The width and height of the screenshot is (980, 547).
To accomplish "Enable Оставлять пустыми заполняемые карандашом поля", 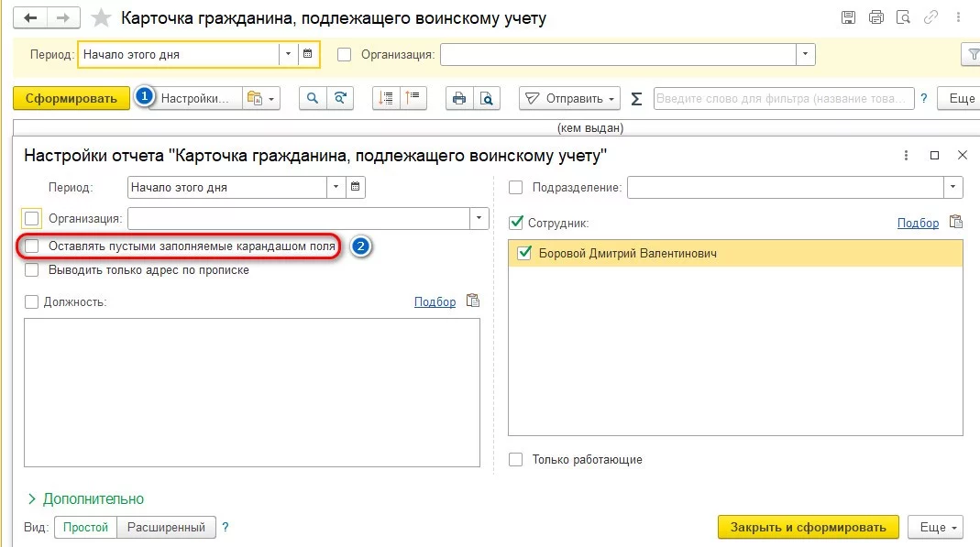I will pos(31,246).
